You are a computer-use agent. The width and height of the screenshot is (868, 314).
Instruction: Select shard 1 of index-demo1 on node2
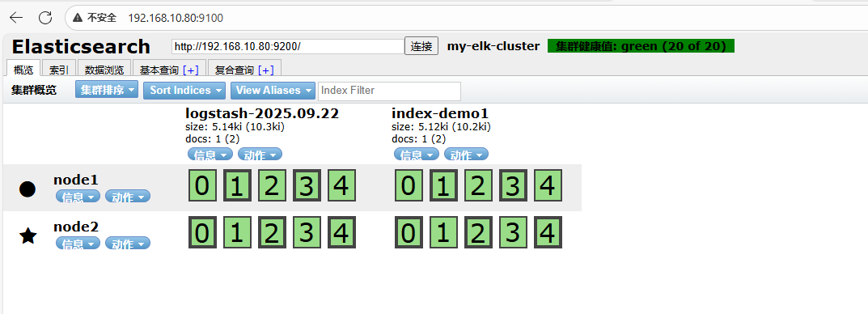[443, 232]
